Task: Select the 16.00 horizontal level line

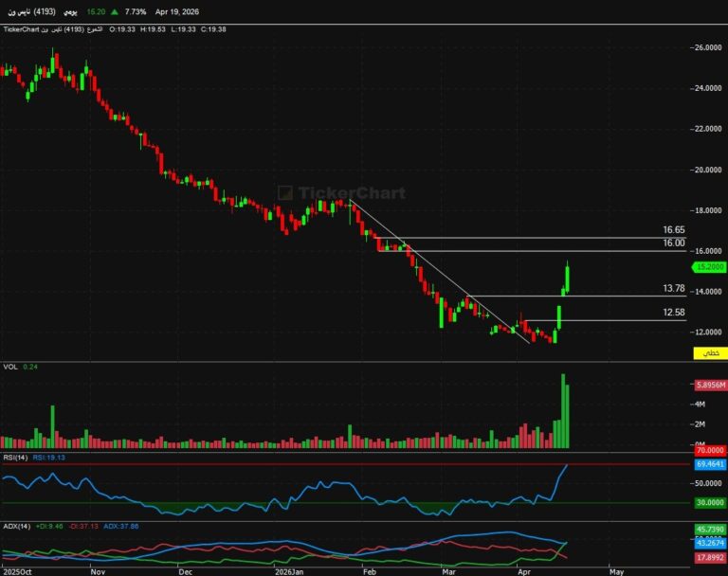Action: 531,251
